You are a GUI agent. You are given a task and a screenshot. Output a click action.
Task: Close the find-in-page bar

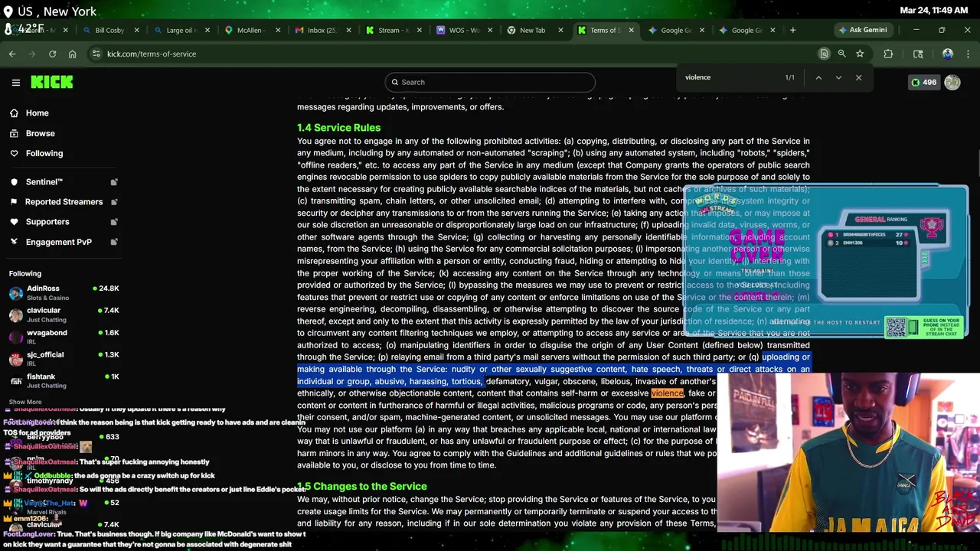(858, 77)
